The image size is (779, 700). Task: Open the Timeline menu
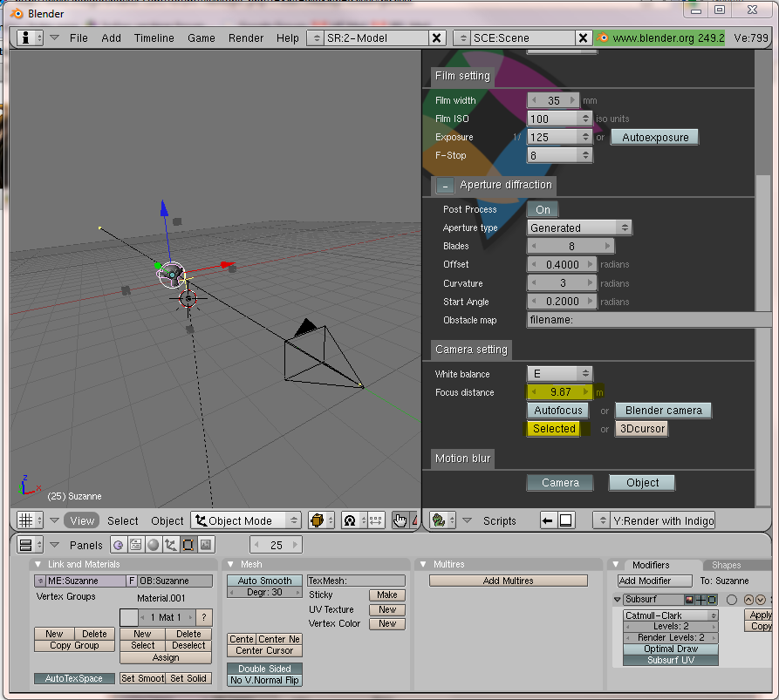154,38
